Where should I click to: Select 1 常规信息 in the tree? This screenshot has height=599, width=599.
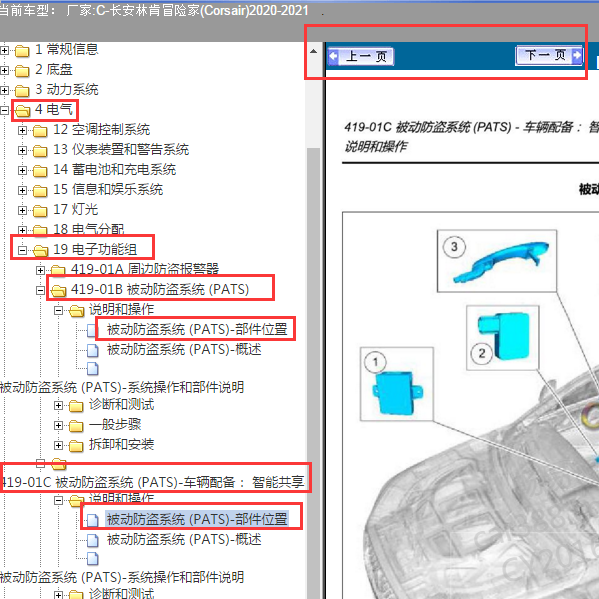coord(67,49)
